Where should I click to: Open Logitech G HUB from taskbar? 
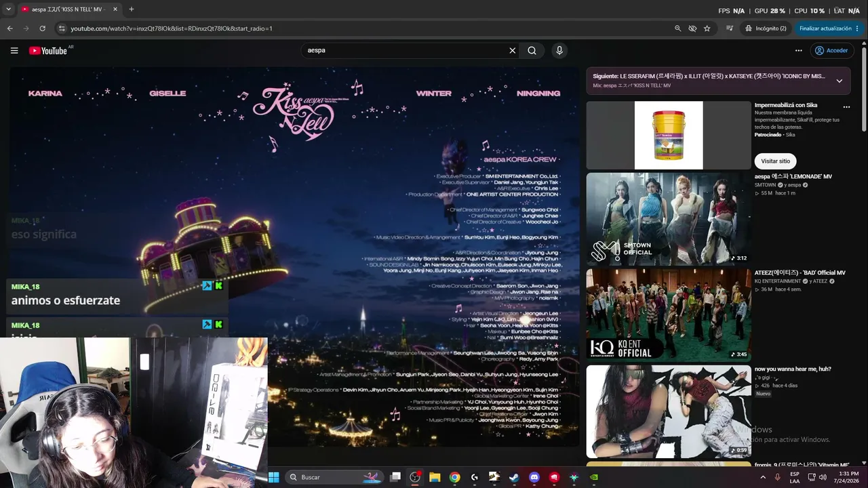[x=474, y=477]
